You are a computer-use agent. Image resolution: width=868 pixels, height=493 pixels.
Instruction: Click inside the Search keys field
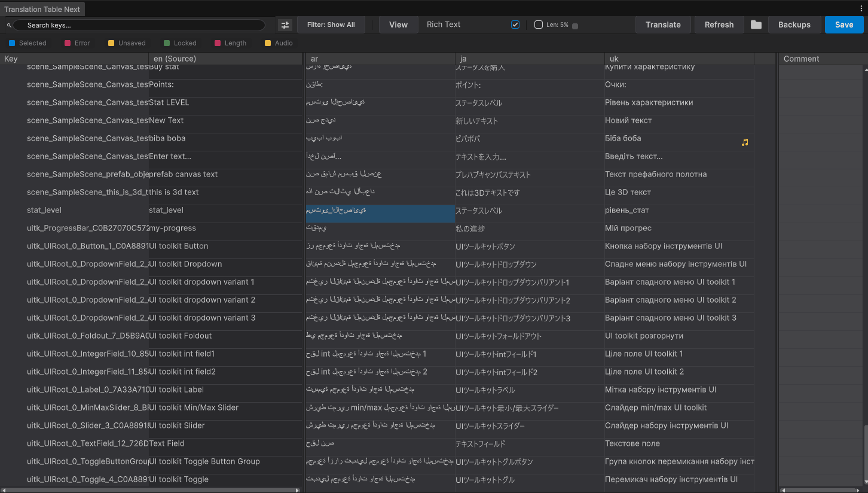137,25
